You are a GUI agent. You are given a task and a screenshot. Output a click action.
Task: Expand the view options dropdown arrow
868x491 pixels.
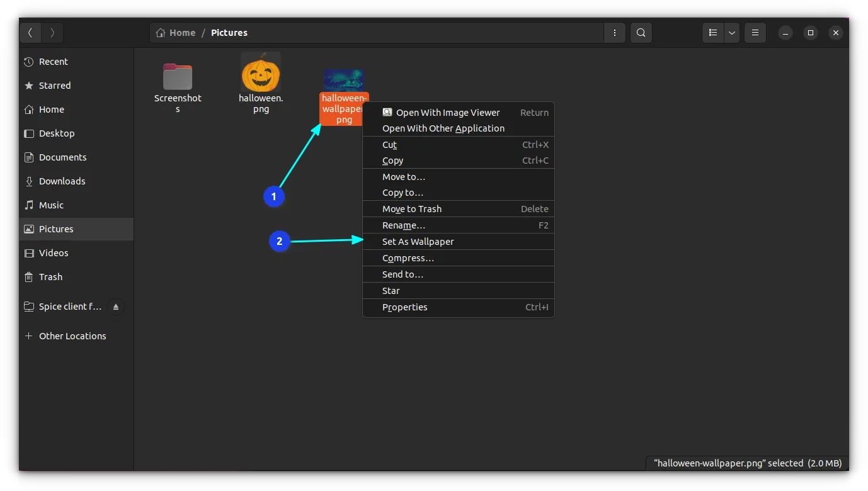[x=731, y=33]
